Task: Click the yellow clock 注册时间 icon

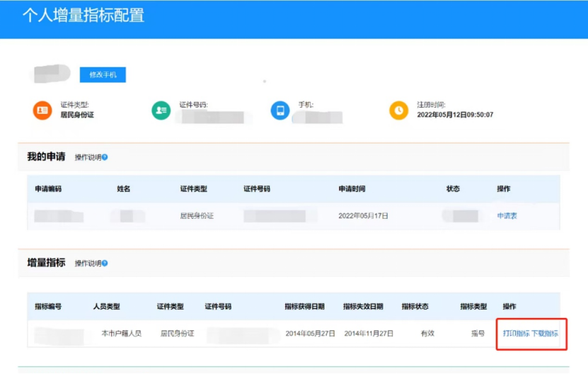Action: pyautogui.click(x=399, y=110)
